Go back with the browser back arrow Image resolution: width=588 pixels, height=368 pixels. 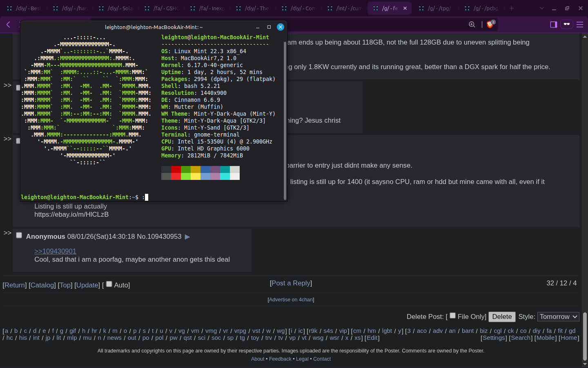[8, 25]
